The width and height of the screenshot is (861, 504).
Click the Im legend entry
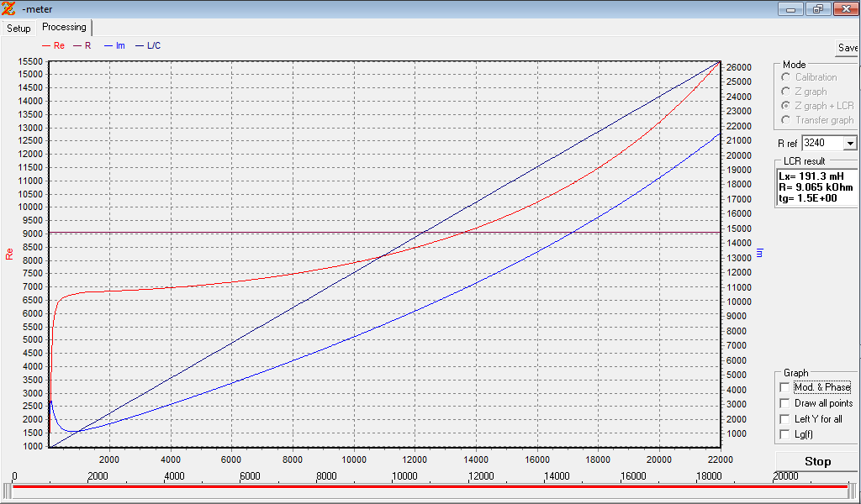click(114, 45)
